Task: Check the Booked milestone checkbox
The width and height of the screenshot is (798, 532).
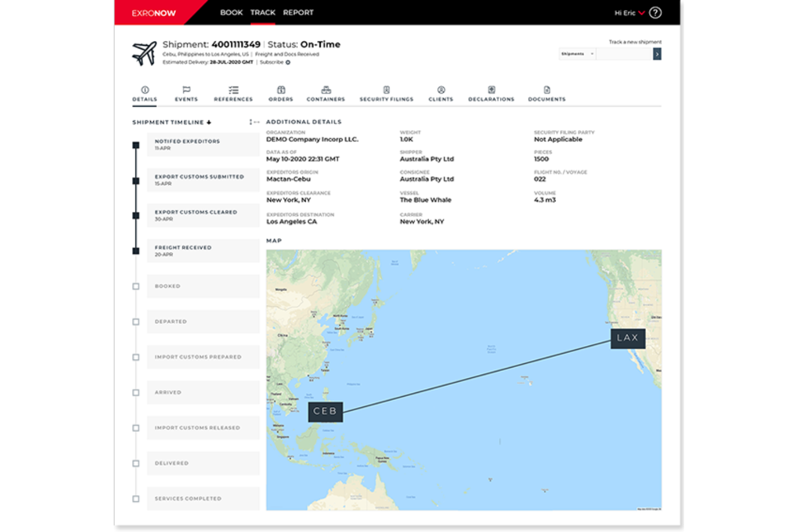Action: (x=135, y=286)
